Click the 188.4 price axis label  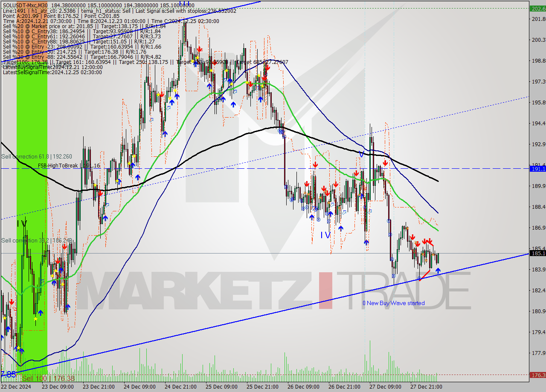pyautogui.click(x=538, y=207)
